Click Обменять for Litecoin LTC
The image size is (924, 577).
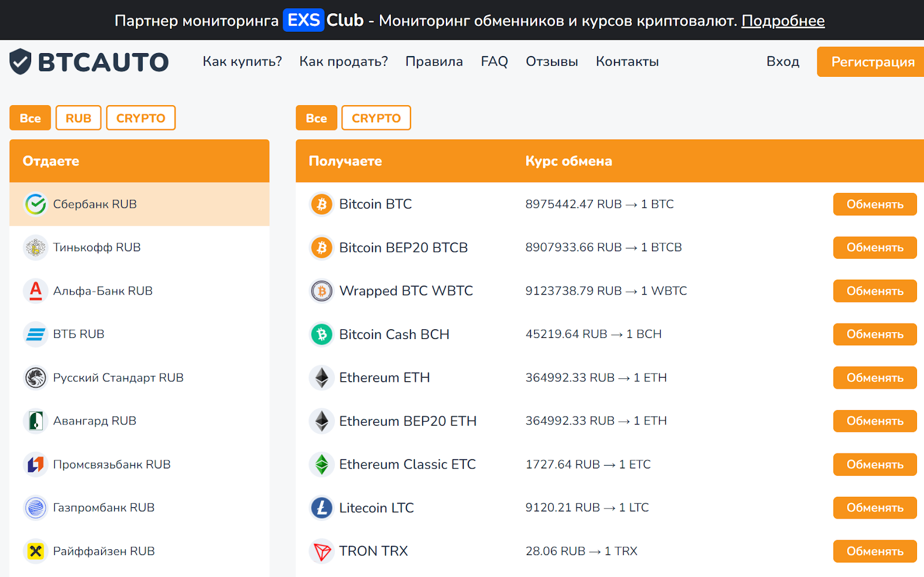tap(875, 508)
